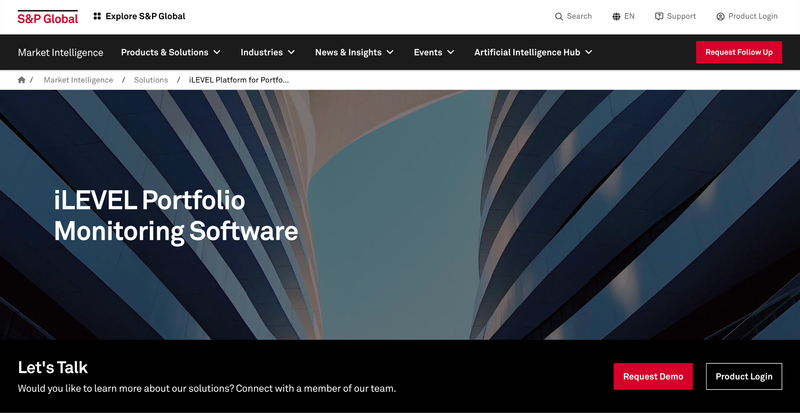Open the Support link

(x=681, y=16)
